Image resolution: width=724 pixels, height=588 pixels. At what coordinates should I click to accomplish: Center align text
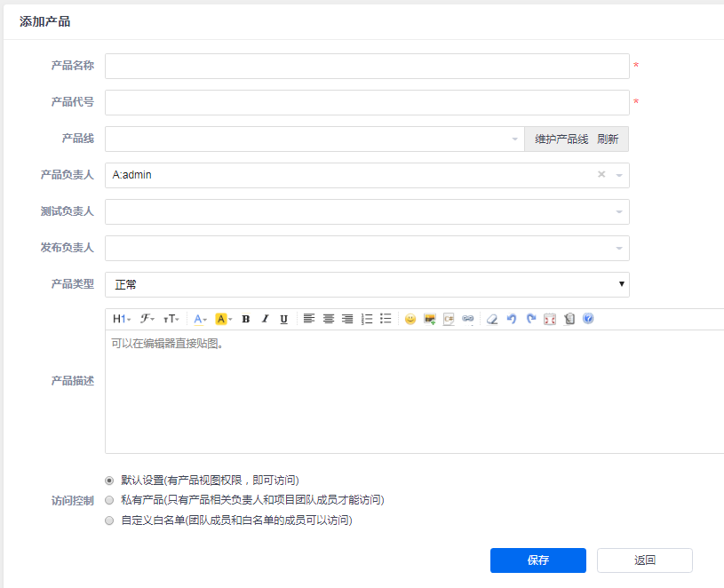click(x=329, y=319)
